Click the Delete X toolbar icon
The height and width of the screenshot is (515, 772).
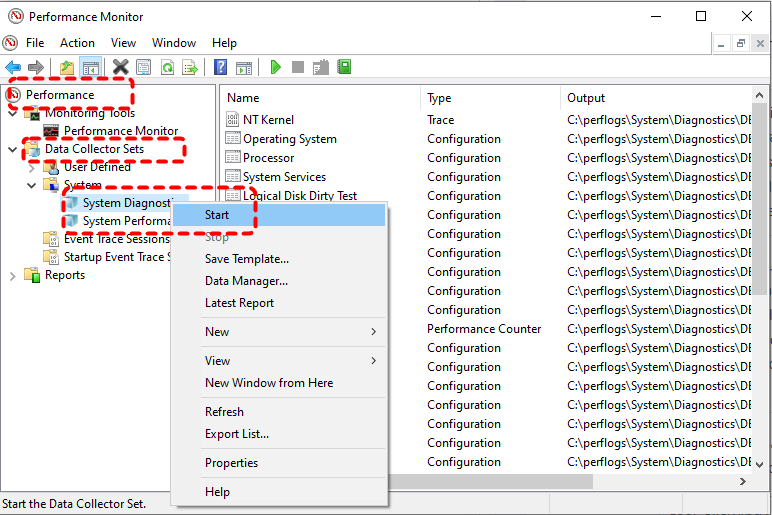[121, 67]
